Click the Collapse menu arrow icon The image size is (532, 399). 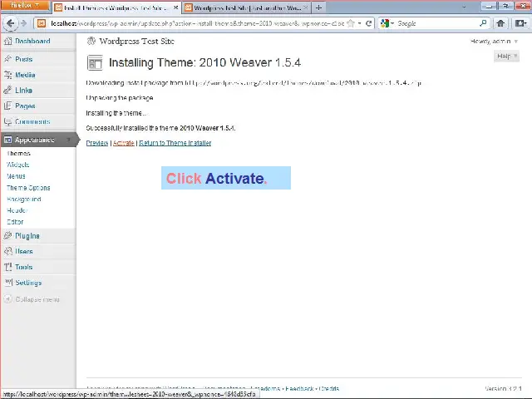tap(7, 299)
